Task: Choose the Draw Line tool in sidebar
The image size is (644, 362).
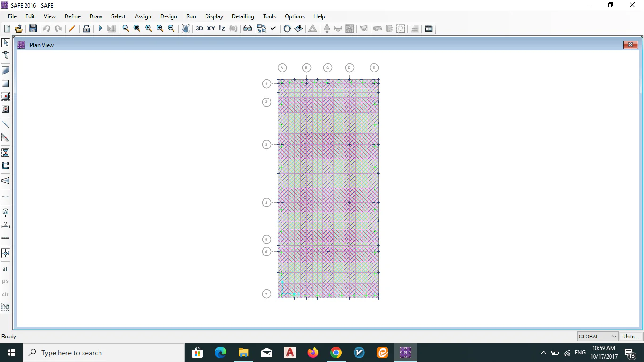Action: tap(6, 124)
